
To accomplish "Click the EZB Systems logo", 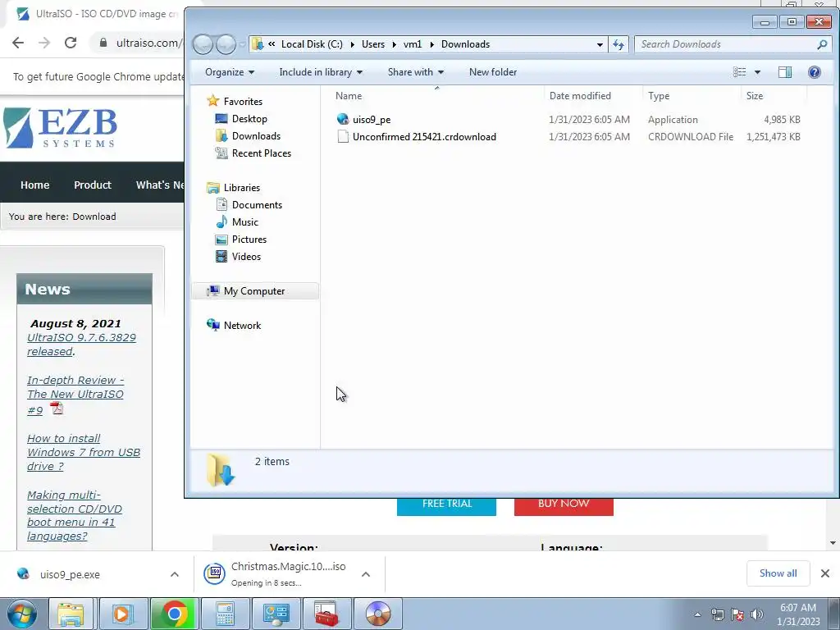I will tap(60, 127).
